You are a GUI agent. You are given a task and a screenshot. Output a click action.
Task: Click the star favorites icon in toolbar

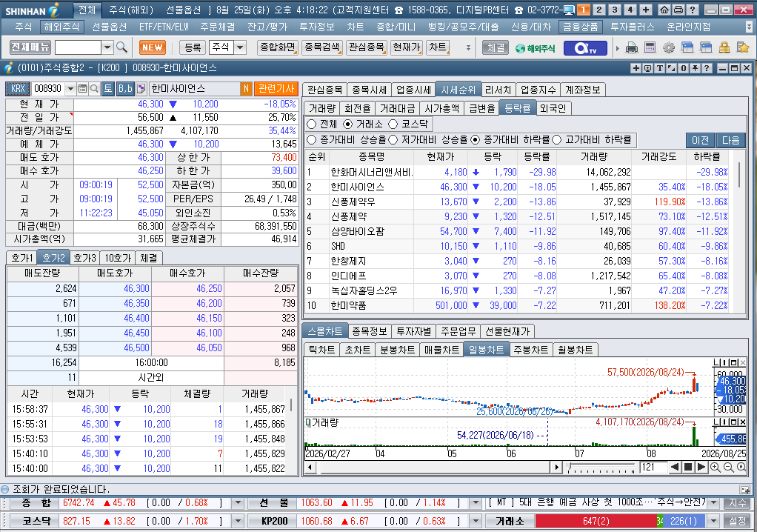(x=742, y=47)
